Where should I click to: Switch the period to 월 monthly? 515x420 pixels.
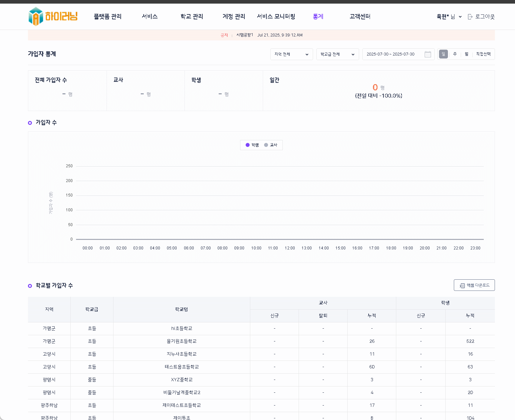466,54
